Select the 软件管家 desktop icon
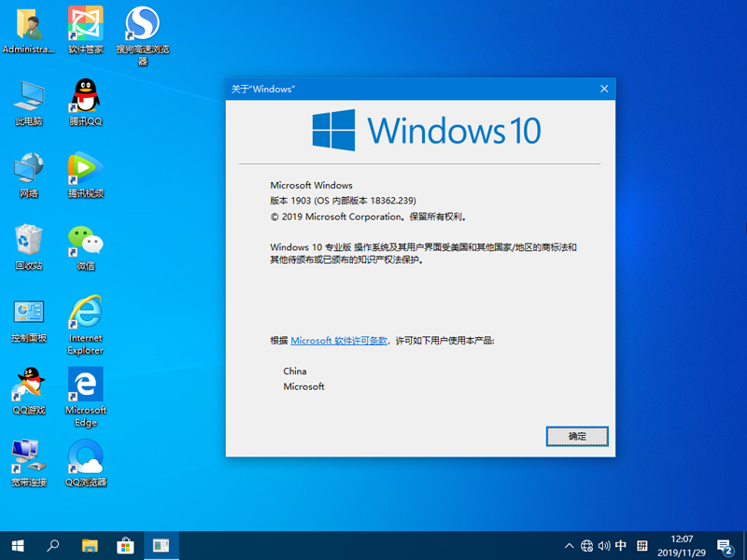Screen dimensions: 747x560 point(86,28)
